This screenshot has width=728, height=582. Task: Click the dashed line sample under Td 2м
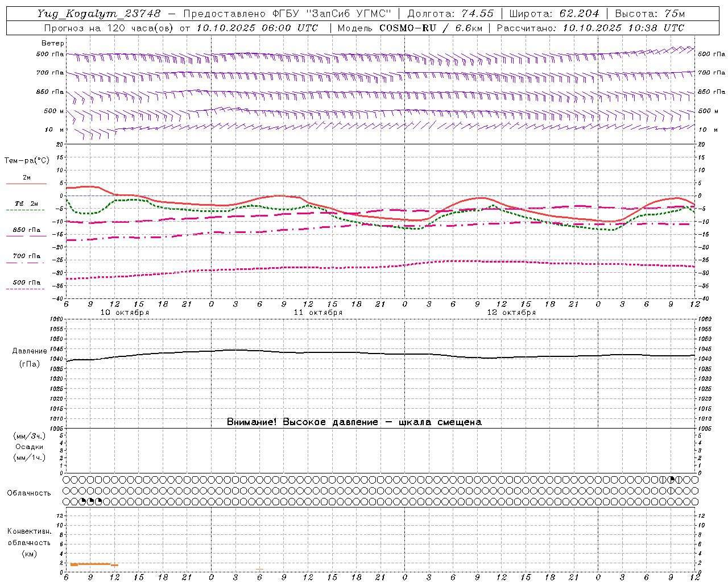point(26,210)
